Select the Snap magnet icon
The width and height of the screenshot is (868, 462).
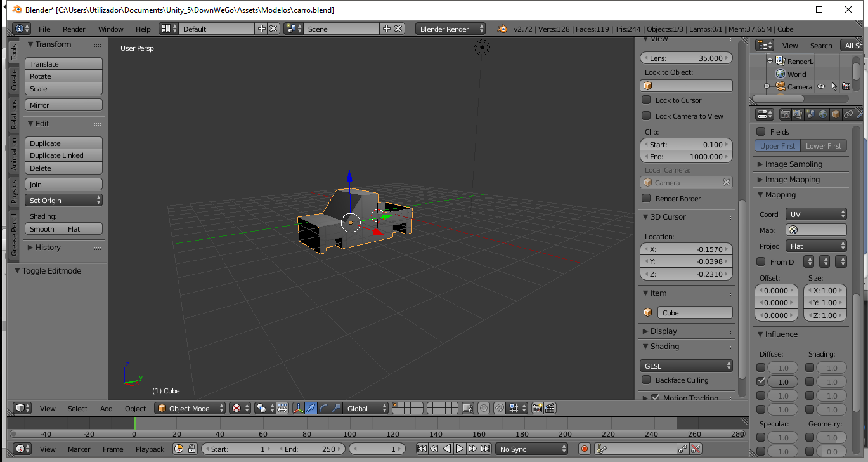pyautogui.click(x=500, y=408)
